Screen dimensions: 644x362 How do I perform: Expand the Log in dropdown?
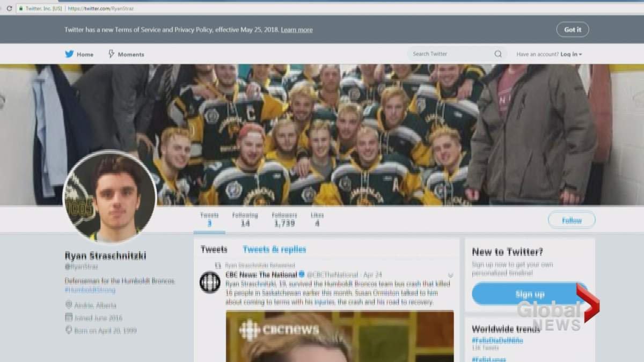coord(571,54)
